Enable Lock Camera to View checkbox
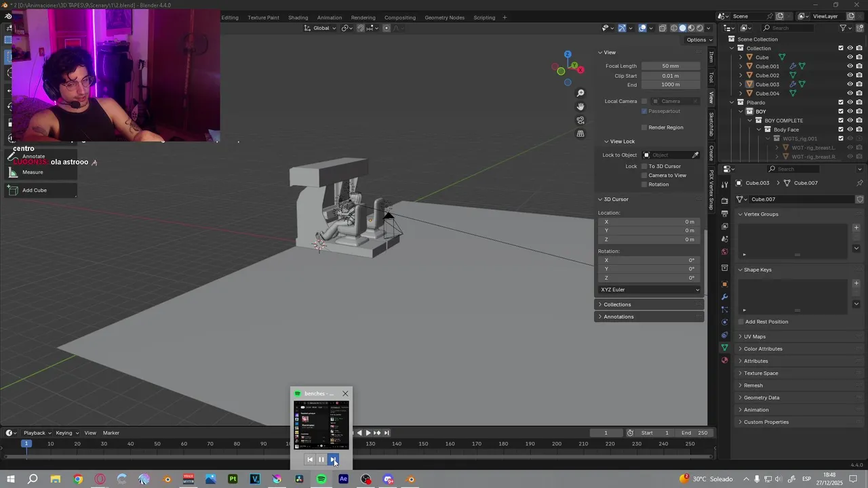868x488 pixels. click(644, 176)
